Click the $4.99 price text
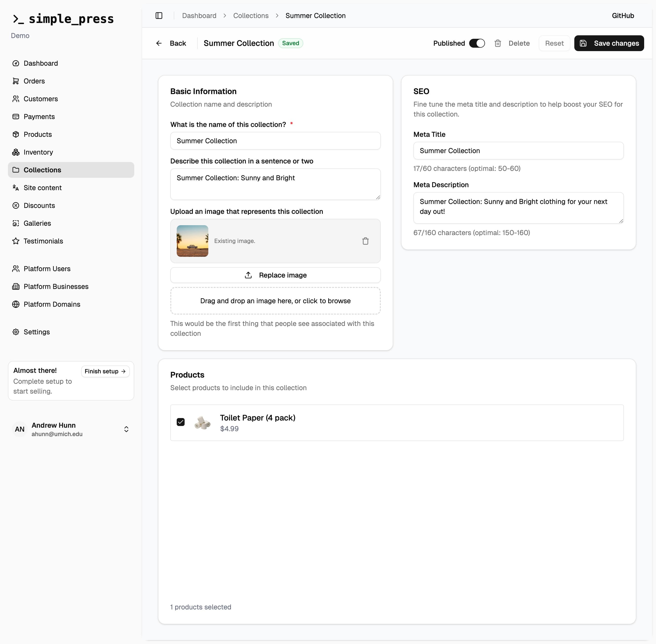The image size is (656, 644). point(229,428)
